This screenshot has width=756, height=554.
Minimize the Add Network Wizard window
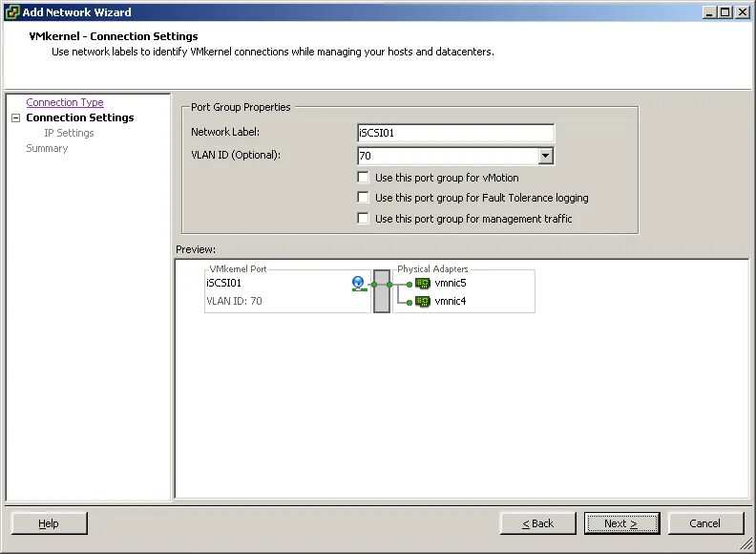708,12
